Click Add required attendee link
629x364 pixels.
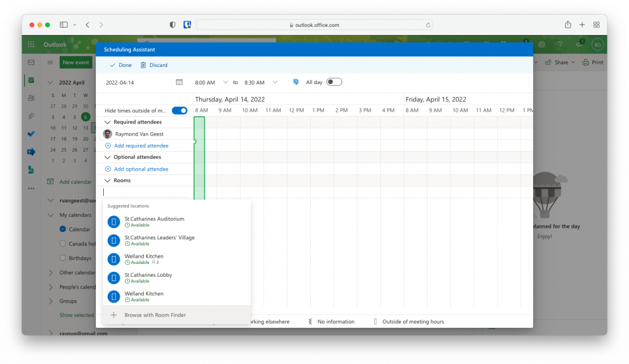coord(141,145)
